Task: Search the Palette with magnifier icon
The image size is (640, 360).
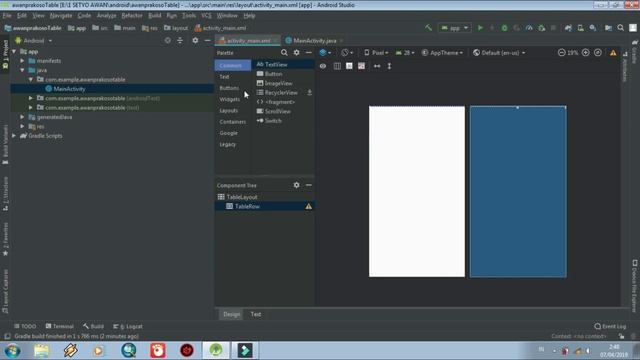Action: click(x=284, y=53)
